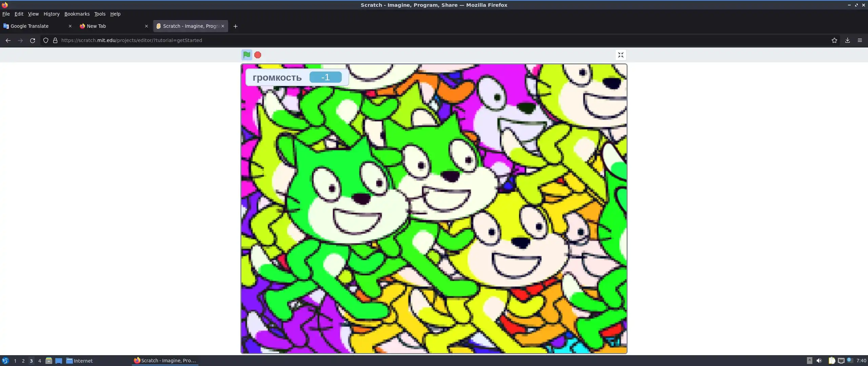
Task: Open a new browser tab
Action: (x=235, y=26)
